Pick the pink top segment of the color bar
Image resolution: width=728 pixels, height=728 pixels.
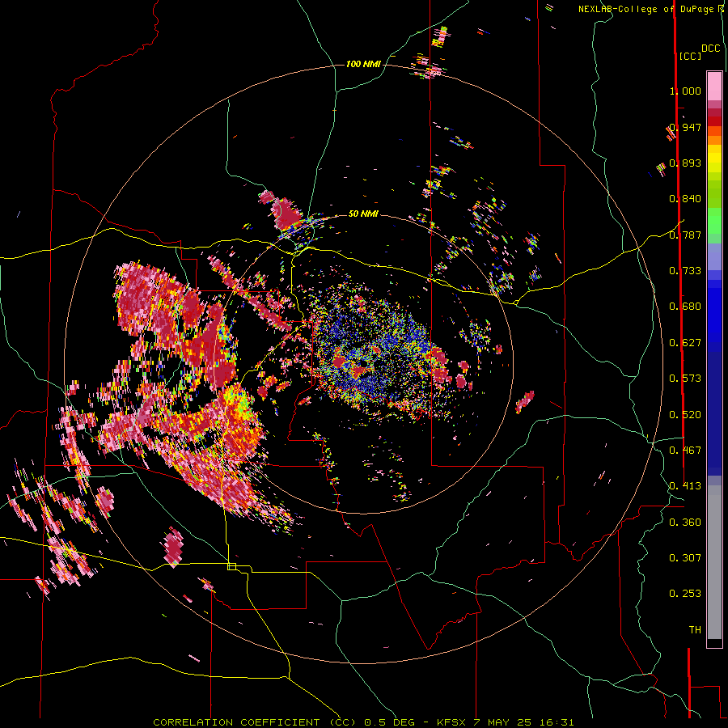tap(714, 87)
